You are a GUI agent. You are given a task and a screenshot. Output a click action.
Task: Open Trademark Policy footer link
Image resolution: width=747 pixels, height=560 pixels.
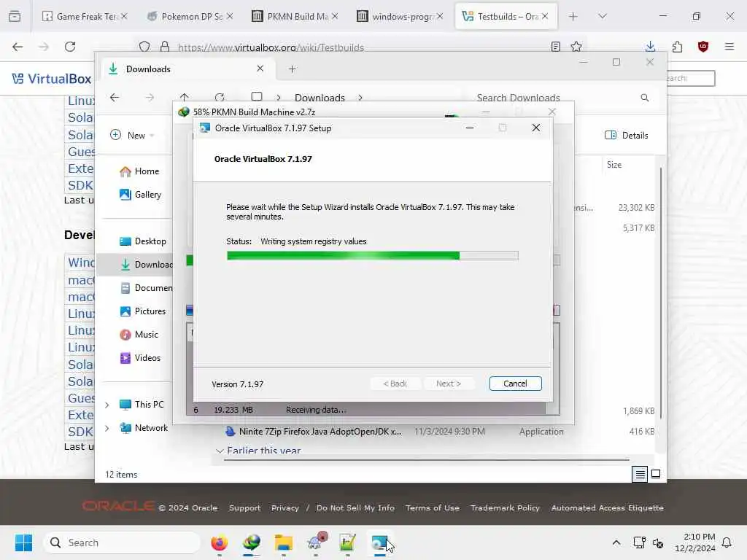pyautogui.click(x=505, y=507)
